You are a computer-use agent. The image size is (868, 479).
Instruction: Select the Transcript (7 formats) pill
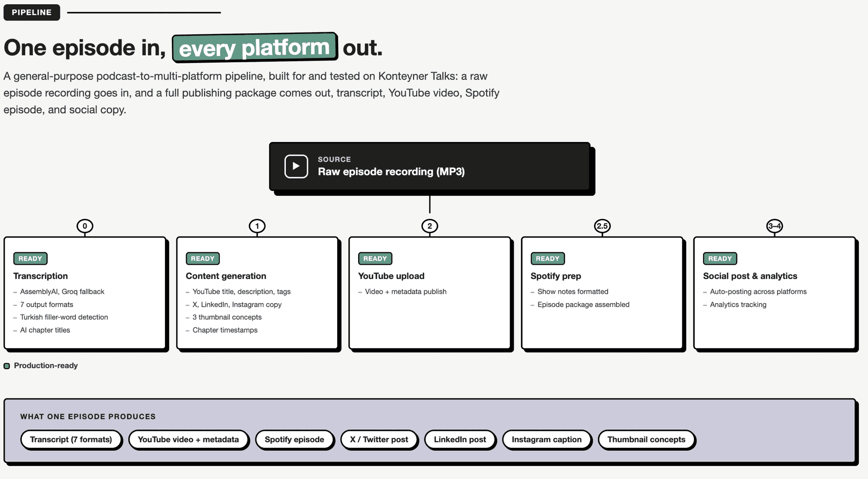click(71, 440)
